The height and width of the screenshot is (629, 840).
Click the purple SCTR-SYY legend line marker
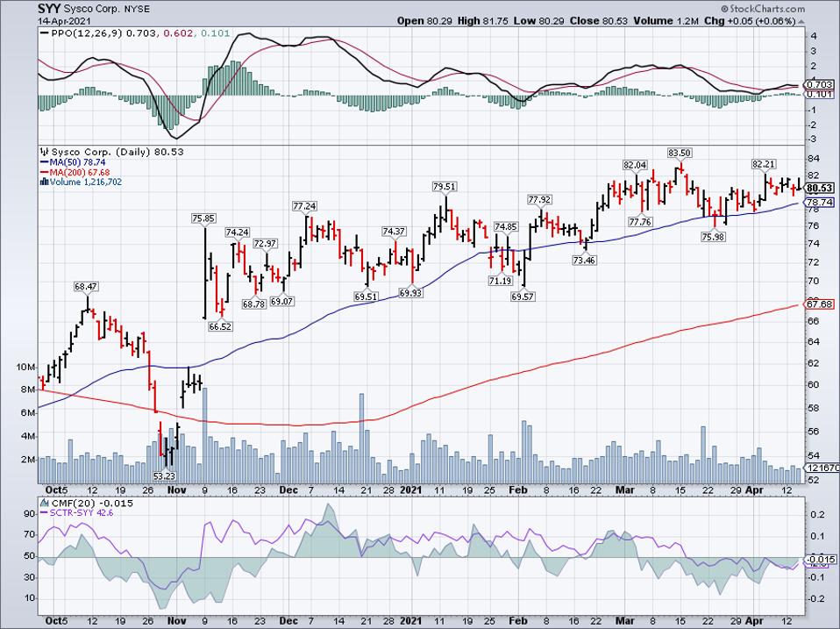45,513
